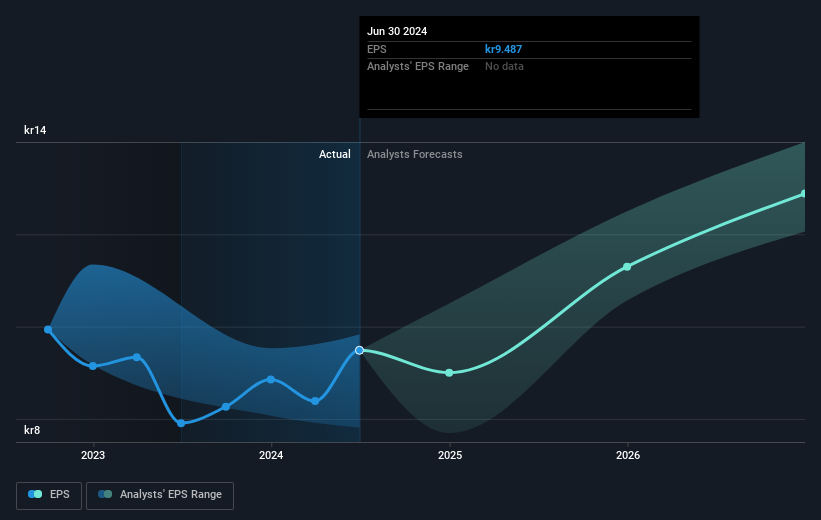Click the '2024' axis label
The height and width of the screenshot is (520, 821).
271,456
